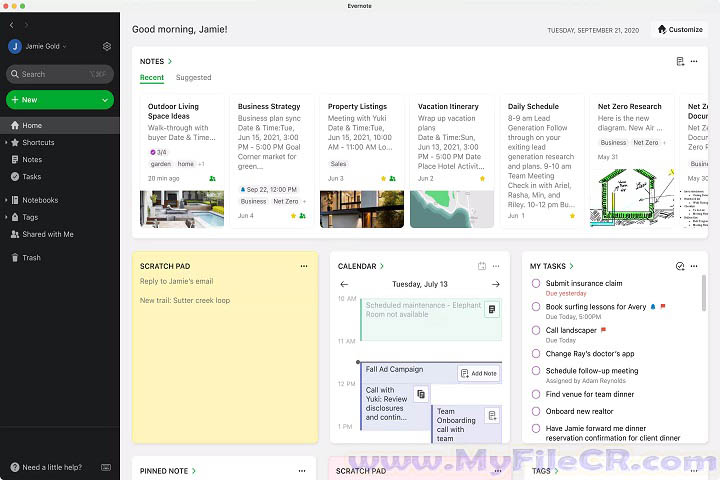Viewport: 720px width, 480px height.
Task: Expand the Notebooks tree in sidebar
Action: [x=6, y=200]
